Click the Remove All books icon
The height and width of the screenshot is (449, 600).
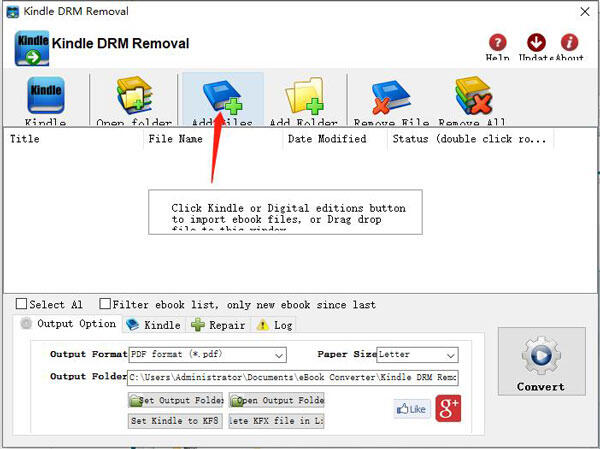473,95
